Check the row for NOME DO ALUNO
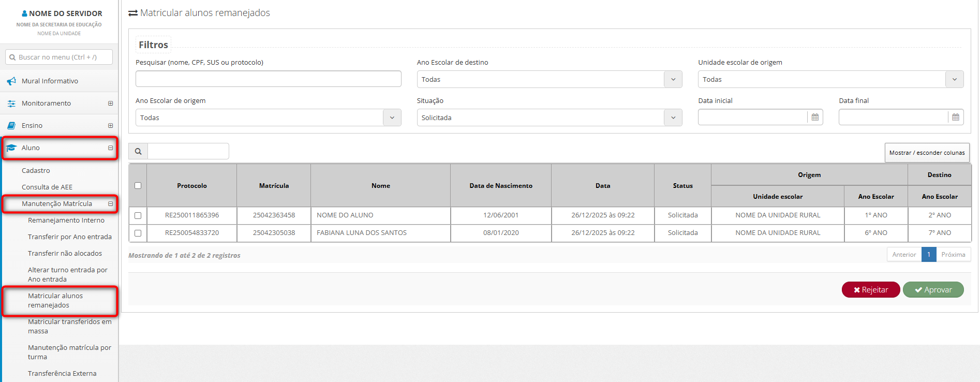Viewport: 980px width, 382px height. pos(138,215)
